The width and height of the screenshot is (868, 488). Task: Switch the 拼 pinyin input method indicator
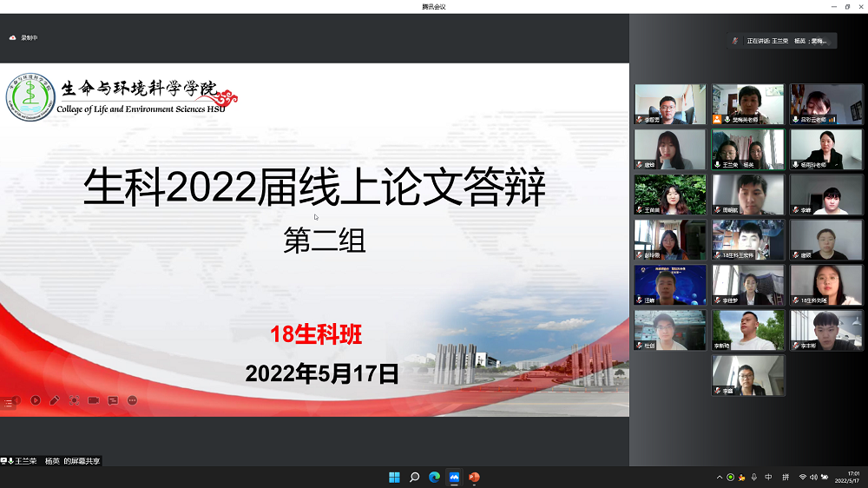coord(786,478)
